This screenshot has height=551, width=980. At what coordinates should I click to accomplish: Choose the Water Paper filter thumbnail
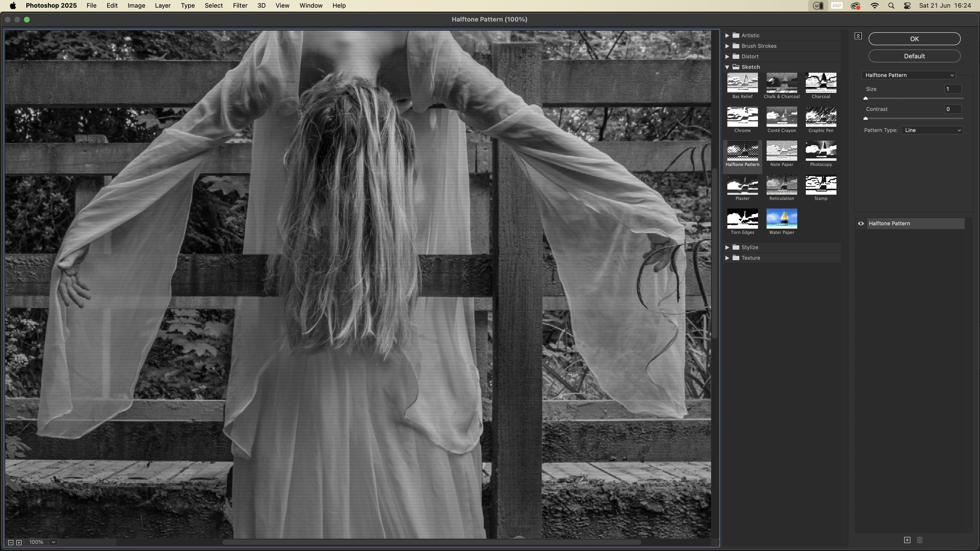point(781,219)
